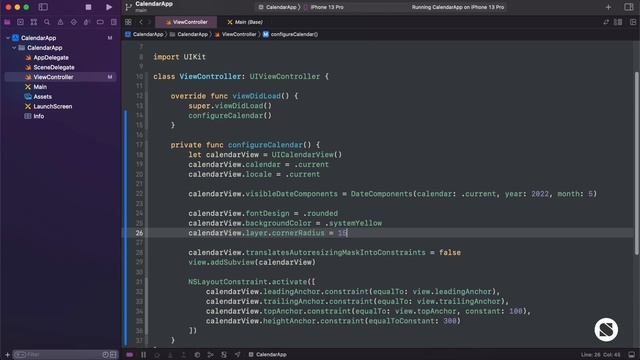Stop the running CalendarApp scheme
640x360 pixels.
click(88, 7)
